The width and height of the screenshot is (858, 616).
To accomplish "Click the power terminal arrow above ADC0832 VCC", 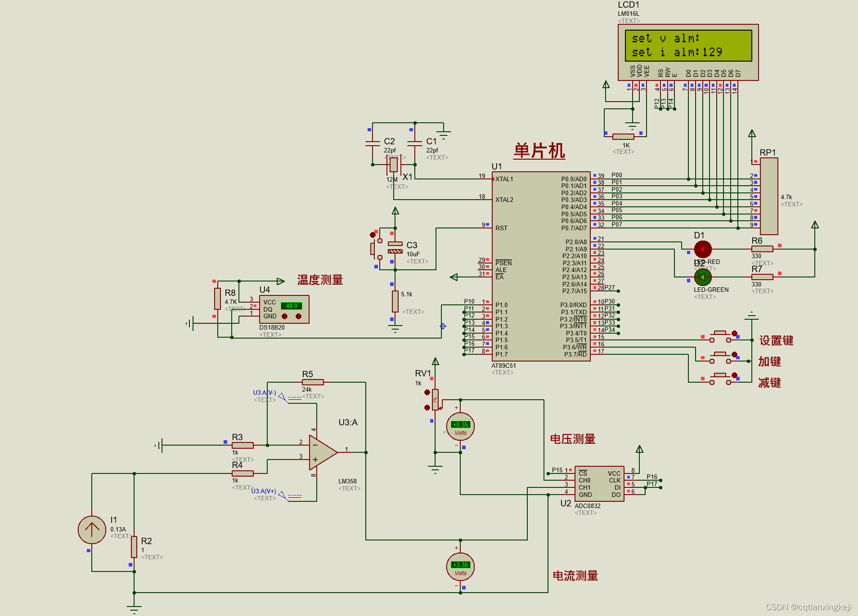I will [x=639, y=449].
